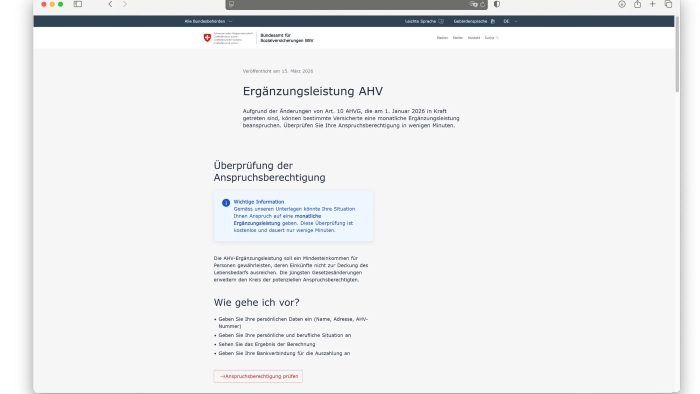The height and width of the screenshot is (394, 700).
Task: Click the bullet about Bankverbindung für die Auszahlung
Action: pos(284,353)
